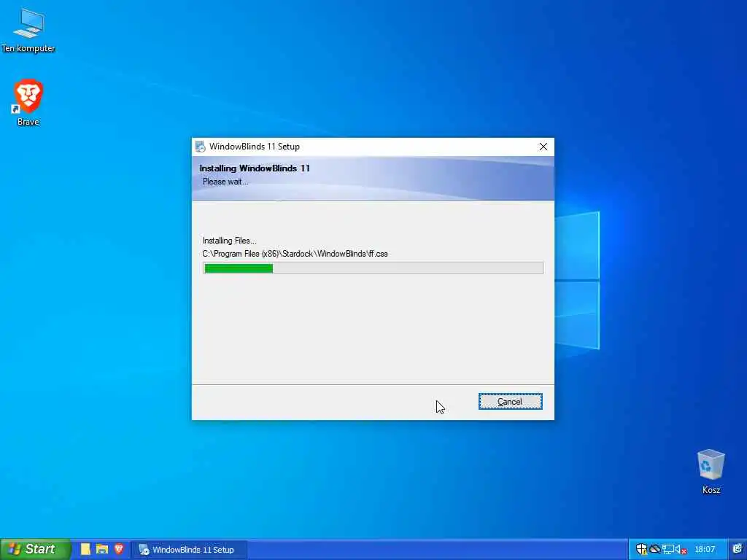Click the yellow note icon in quick launch
Image resolution: width=747 pixels, height=560 pixels.
pyautogui.click(x=85, y=549)
